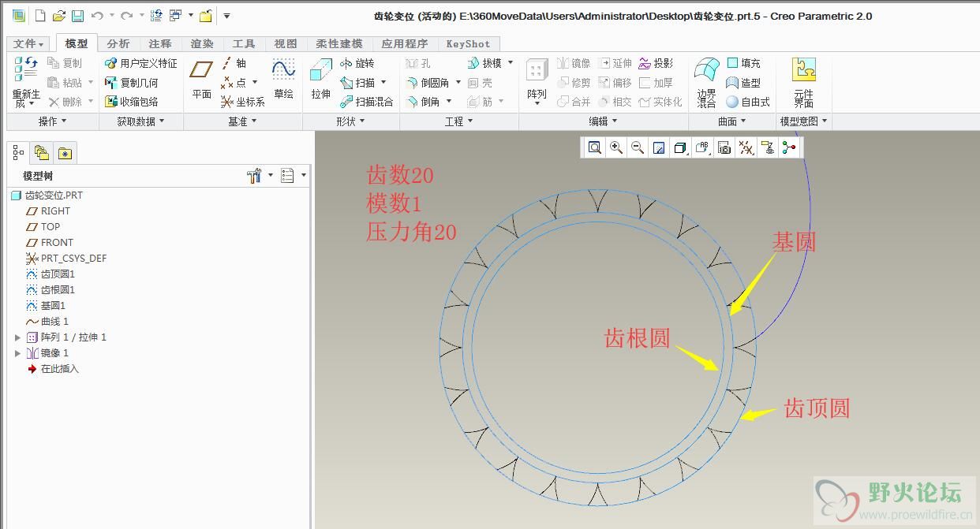The image size is (980, 529).
Task: Click the 重新生成 regenerate button
Action: pos(26,82)
